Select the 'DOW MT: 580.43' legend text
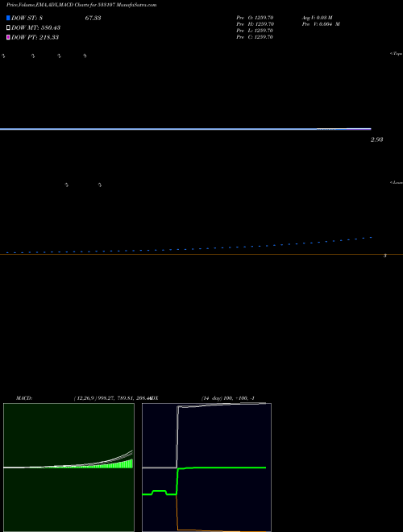This screenshot has width=403, height=532. pyautogui.click(x=36, y=27)
